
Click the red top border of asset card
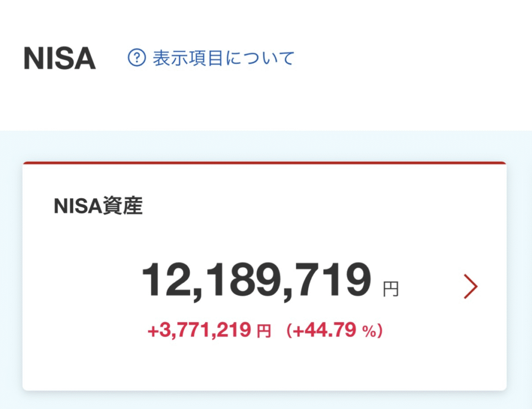(x=264, y=162)
